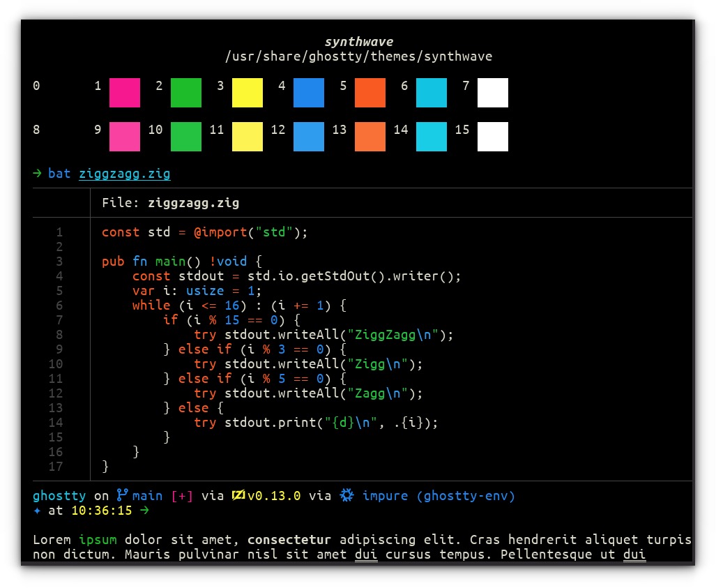
Task: Click 'while' keyword on line 6
Action: coord(151,306)
